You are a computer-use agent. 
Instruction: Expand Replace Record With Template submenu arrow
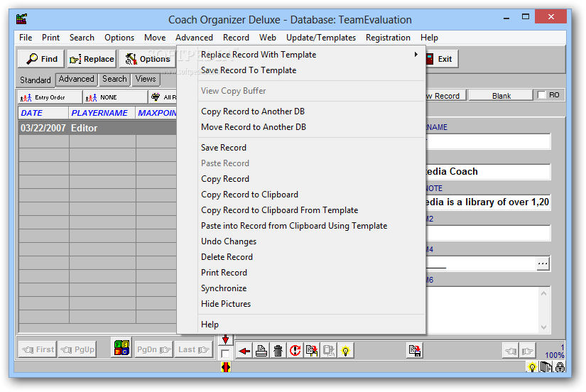pyautogui.click(x=416, y=54)
